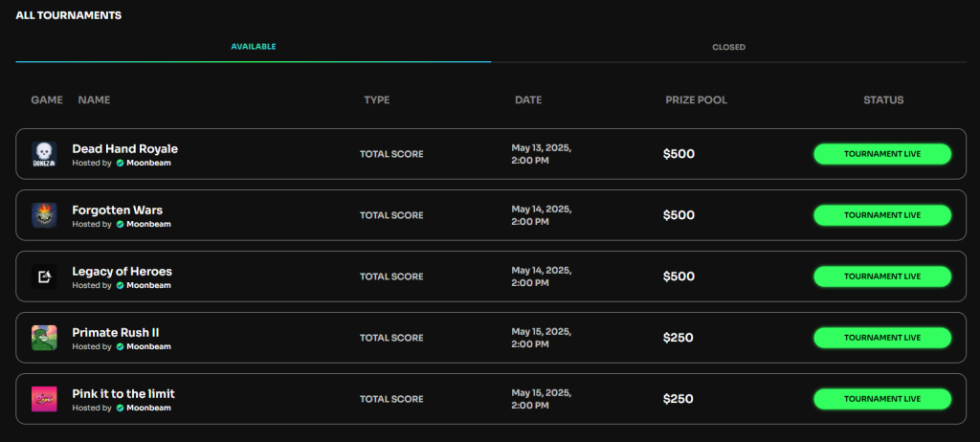Screen dimensions: 980x442
Task: Click the Forgotten Wars flaming game icon
Action: pyautogui.click(x=44, y=215)
